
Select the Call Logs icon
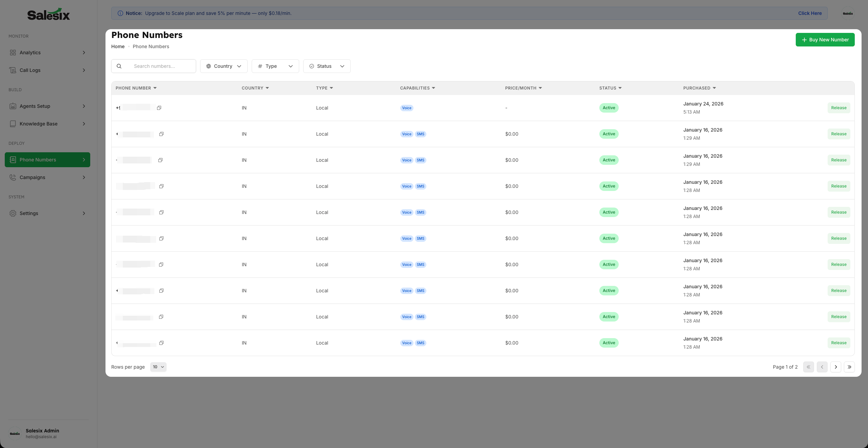coord(13,70)
